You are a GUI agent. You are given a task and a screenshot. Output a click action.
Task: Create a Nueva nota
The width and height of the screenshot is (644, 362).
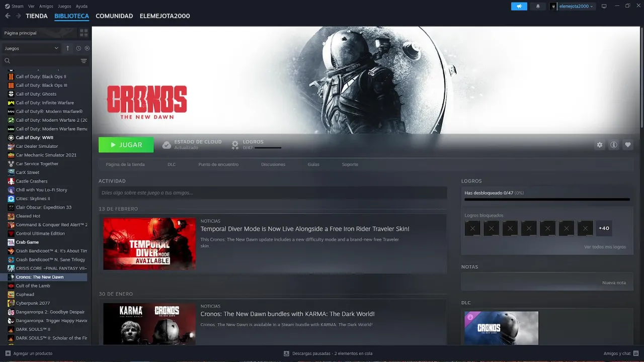(614, 283)
